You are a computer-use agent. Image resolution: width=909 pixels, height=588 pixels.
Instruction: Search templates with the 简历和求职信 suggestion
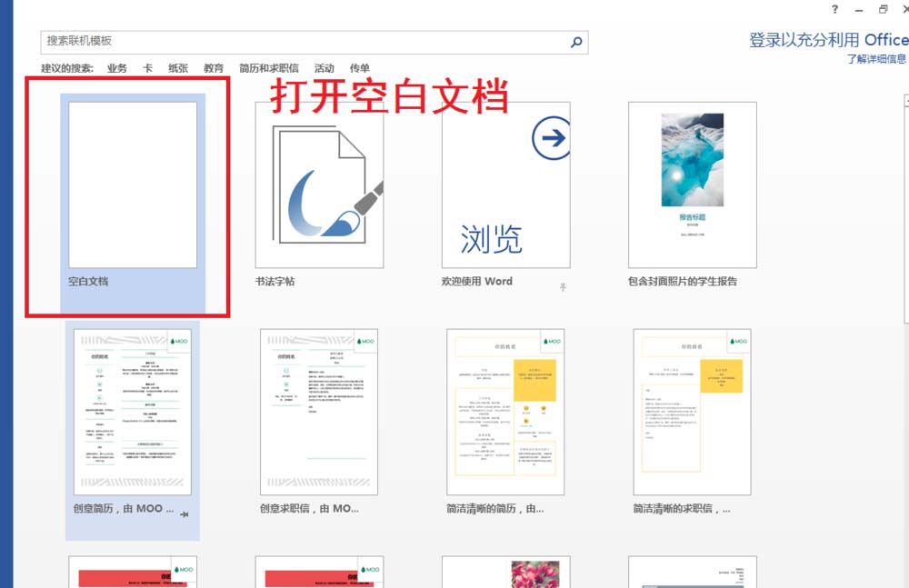pos(269,67)
